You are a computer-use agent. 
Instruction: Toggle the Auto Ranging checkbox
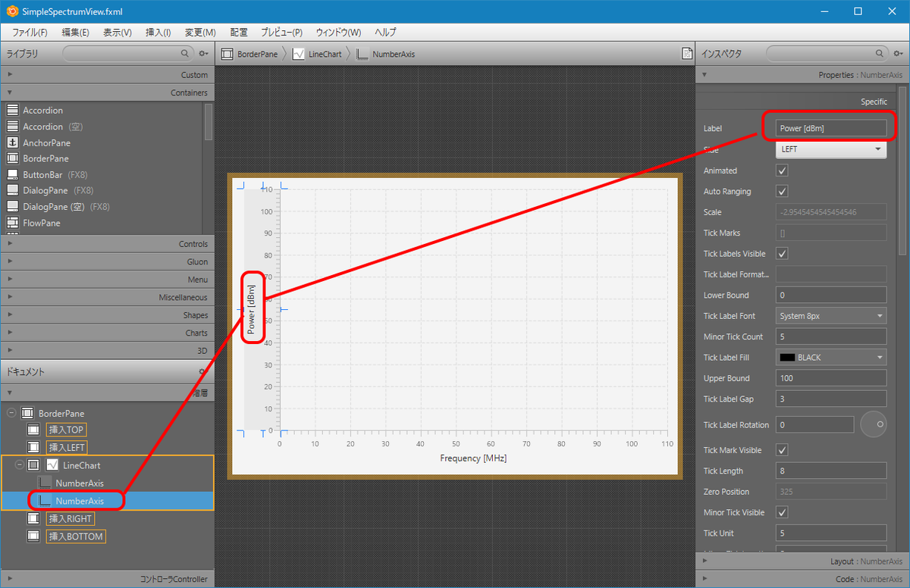point(783,191)
